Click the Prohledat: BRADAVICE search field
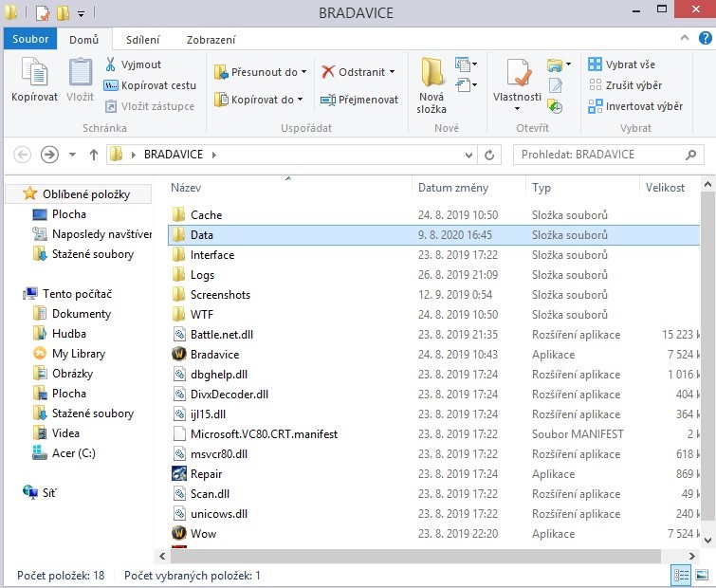 point(608,155)
